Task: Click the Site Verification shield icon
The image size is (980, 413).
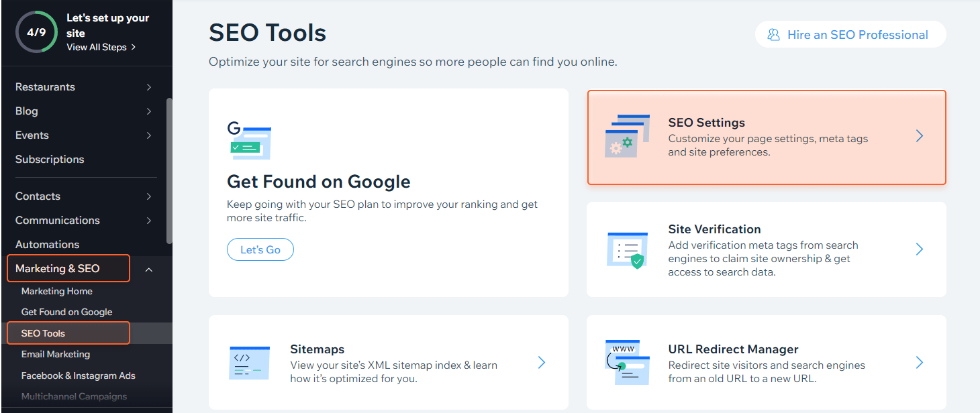Action: (x=627, y=250)
